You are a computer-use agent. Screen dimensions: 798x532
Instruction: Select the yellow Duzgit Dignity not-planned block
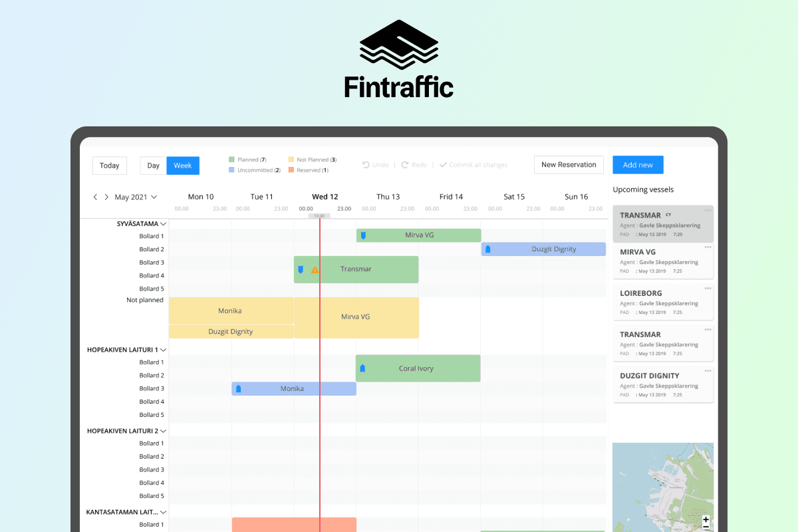[x=231, y=331]
